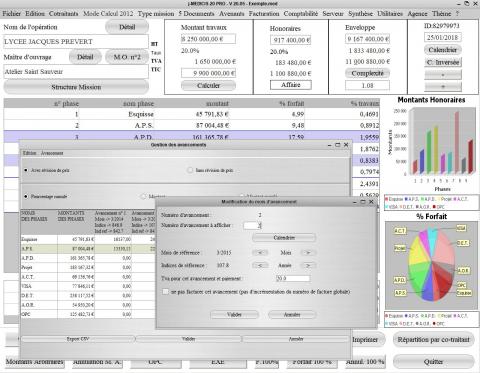
Task: Click the Atelier Saint Sauveur field
Action: point(76,71)
